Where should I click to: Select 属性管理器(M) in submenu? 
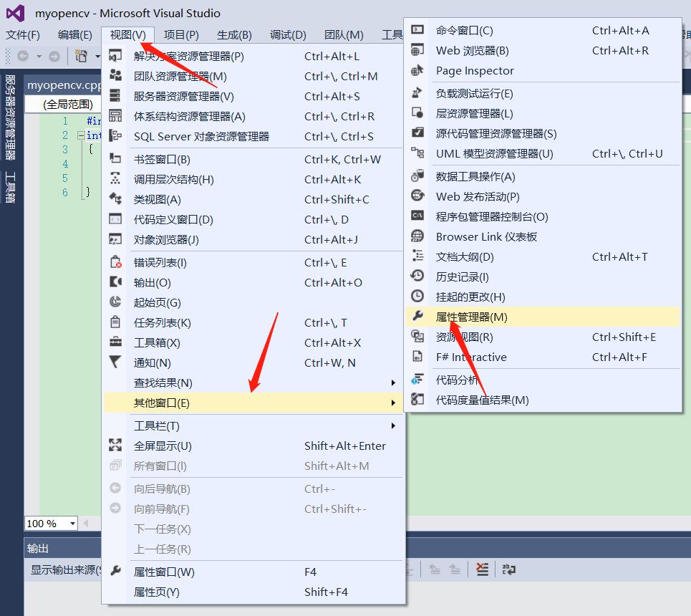(543, 317)
